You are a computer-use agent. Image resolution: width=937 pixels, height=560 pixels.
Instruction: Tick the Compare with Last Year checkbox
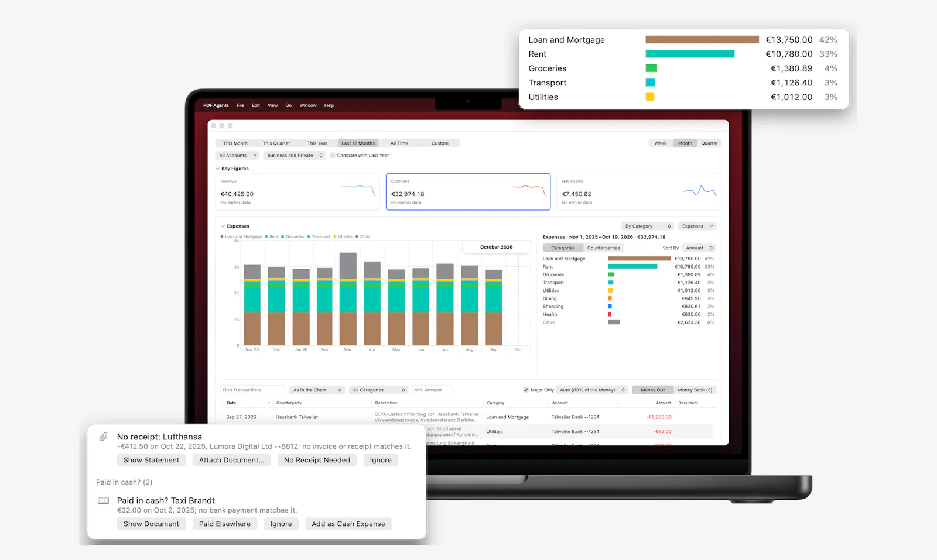tap(333, 156)
